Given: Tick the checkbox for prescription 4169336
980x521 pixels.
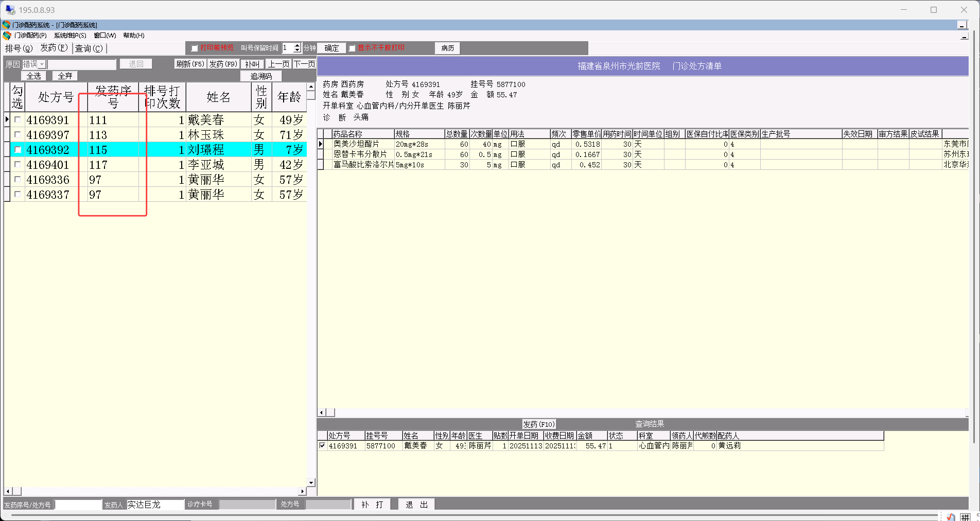Looking at the screenshot, I should [x=17, y=179].
